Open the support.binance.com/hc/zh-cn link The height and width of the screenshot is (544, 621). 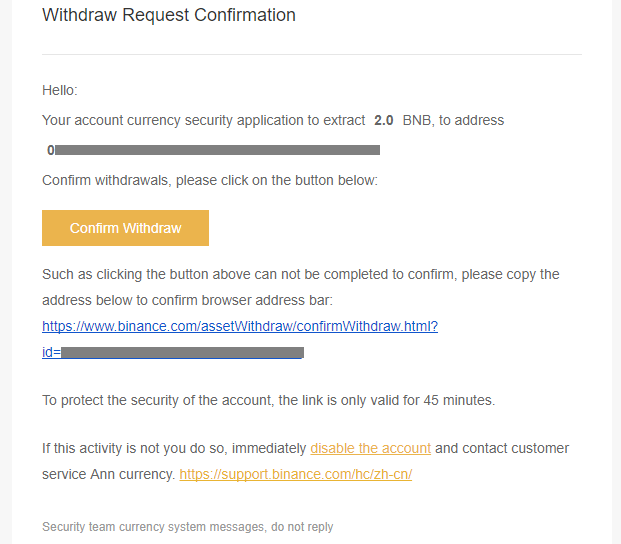point(296,474)
